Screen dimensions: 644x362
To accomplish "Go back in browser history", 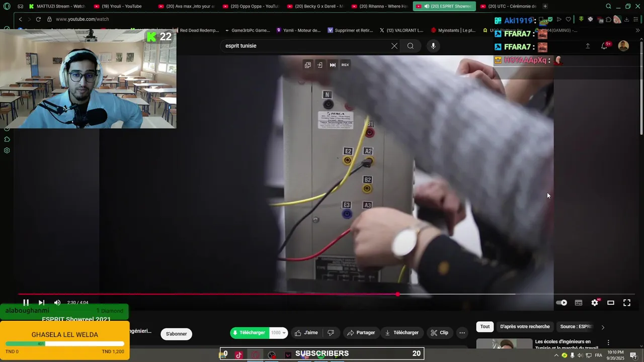I will tap(20, 19).
